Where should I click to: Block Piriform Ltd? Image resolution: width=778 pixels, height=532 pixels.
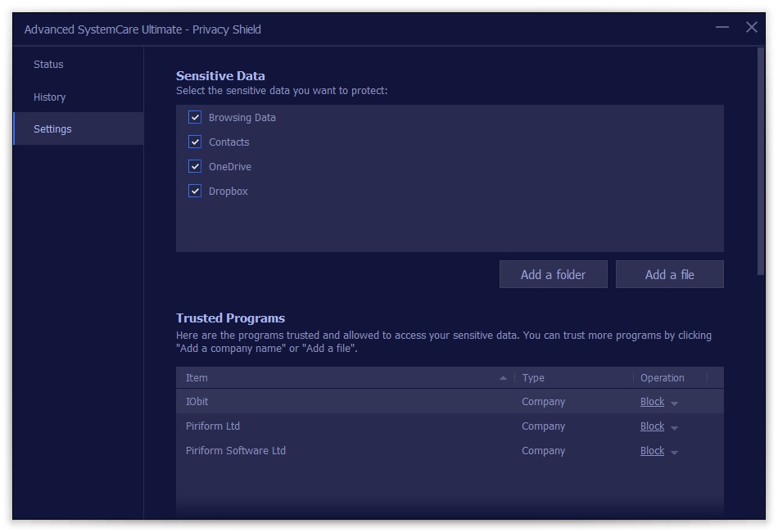(x=652, y=426)
